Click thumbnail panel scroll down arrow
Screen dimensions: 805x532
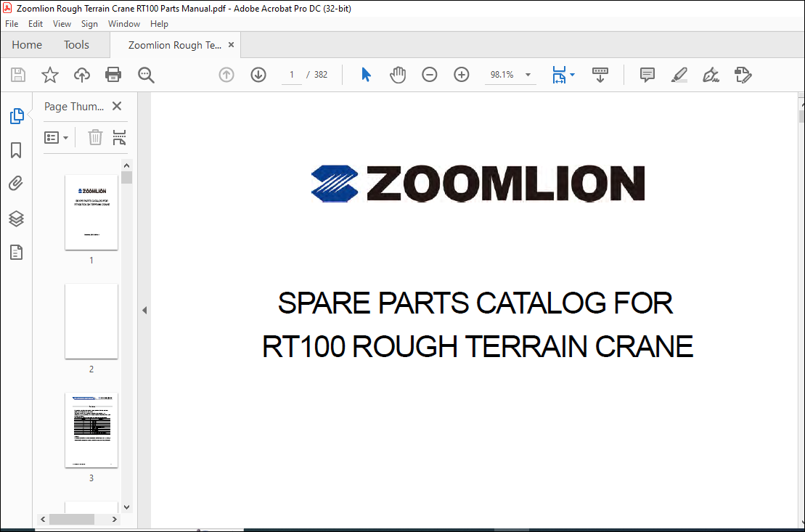127,507
